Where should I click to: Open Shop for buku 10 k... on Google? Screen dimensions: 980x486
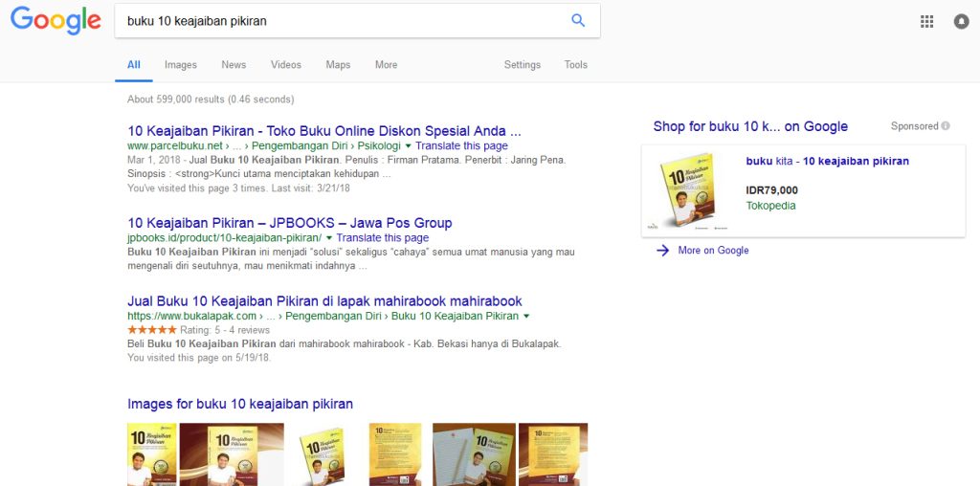tap(750, 127)
